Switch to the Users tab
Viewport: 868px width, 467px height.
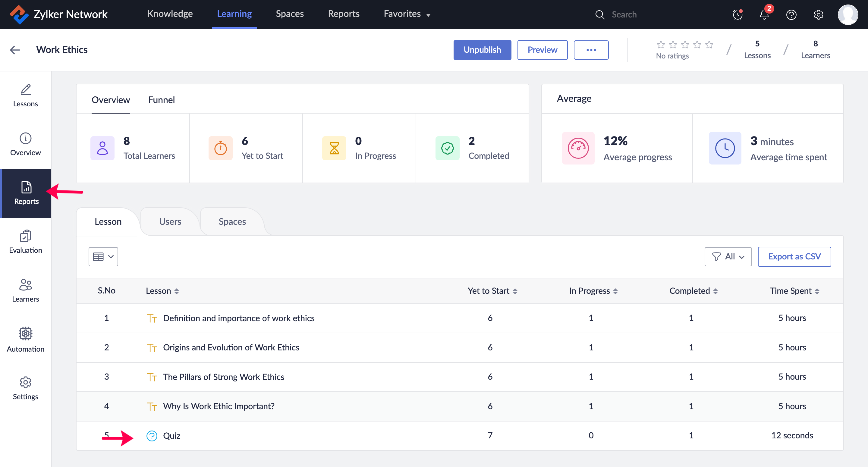click(170, 221)
